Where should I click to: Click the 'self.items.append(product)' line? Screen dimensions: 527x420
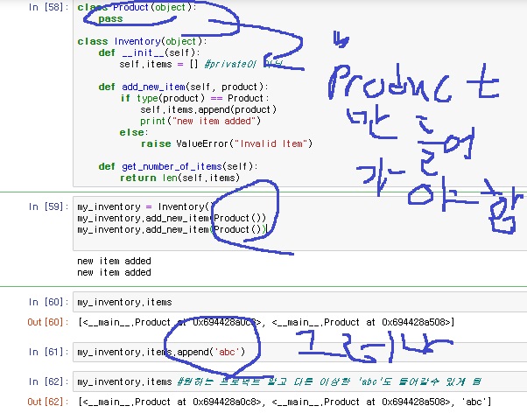coord(208,110)
